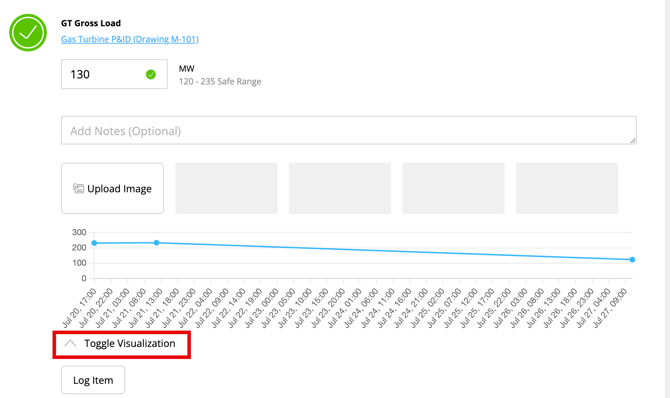
Task: Select the second empty image placeholder
Action: click(340, 188)
